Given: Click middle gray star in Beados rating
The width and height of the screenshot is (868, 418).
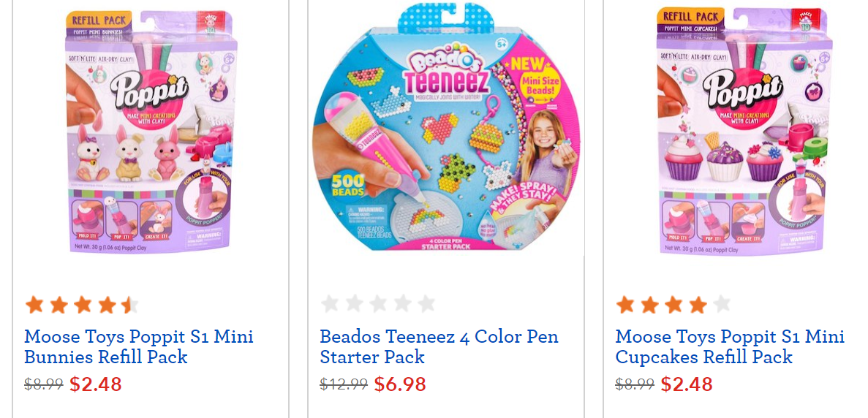Looking at the screenshot, I should pos(379,304).
